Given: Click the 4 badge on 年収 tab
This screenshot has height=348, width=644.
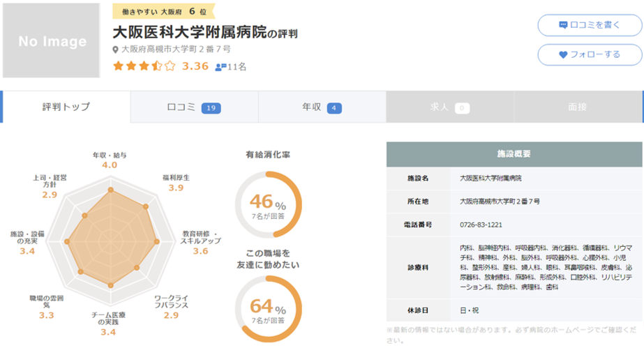Looking at the screenshot, I should point(334,108).
